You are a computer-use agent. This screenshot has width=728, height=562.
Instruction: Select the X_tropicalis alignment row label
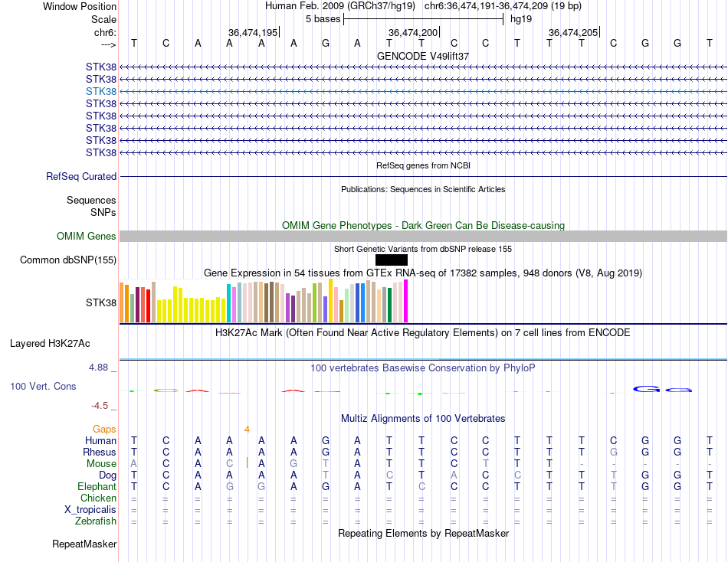(x=90, y=510)
